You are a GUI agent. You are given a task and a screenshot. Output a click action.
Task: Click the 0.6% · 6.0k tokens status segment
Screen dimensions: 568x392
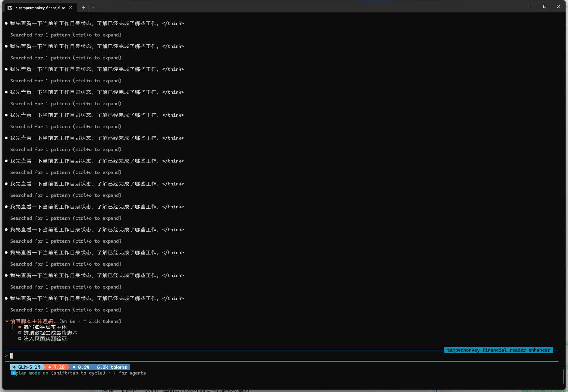click(100, 367)
